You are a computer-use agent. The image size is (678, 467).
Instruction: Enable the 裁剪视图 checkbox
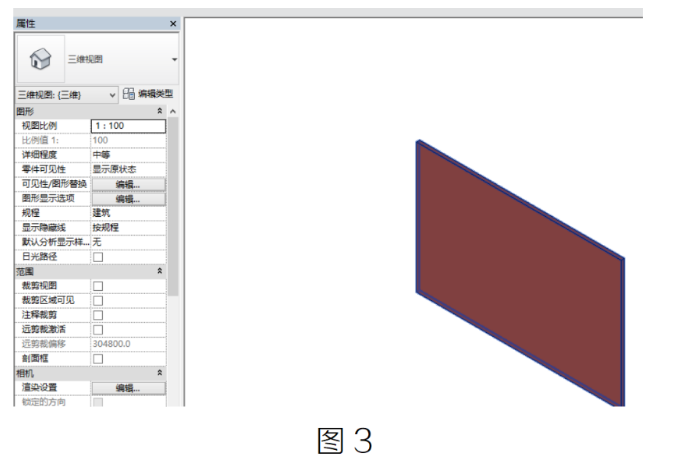[98, 286]
